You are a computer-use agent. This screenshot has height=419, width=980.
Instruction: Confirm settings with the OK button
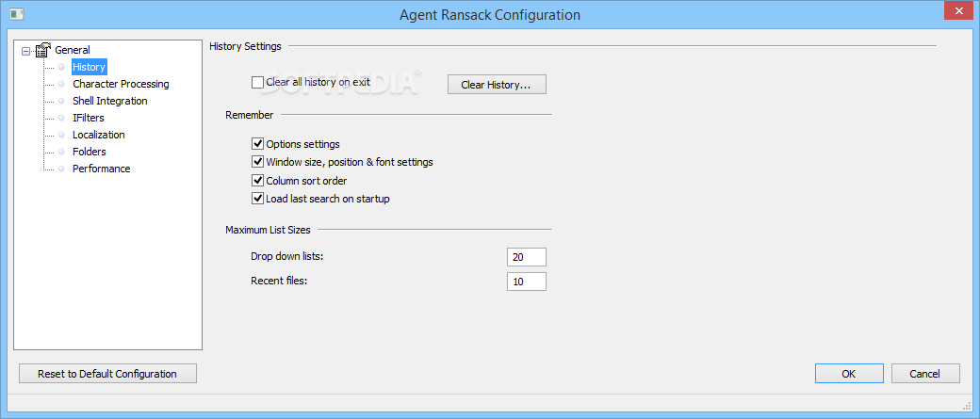pos(849,374)
